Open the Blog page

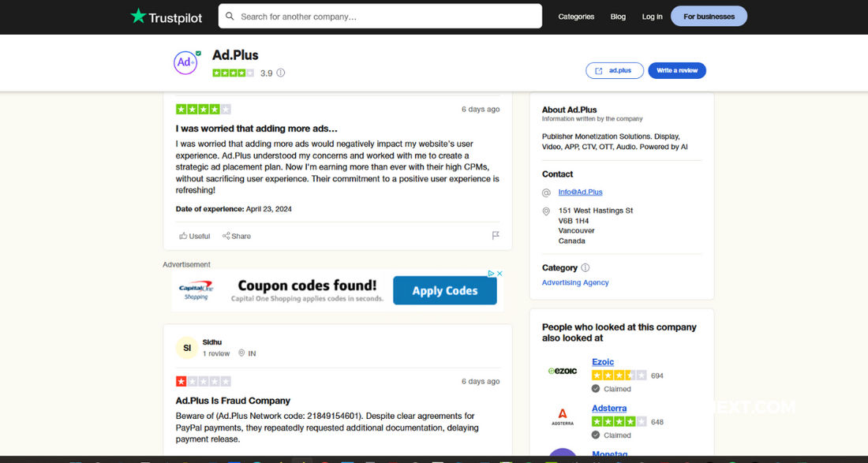coord(618,16)
